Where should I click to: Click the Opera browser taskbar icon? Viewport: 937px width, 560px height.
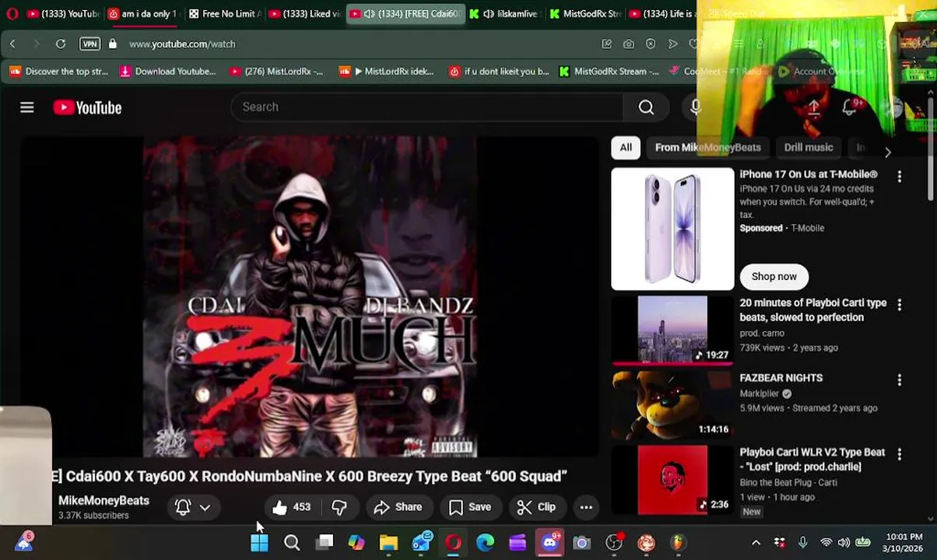click(x=453, y=543)
